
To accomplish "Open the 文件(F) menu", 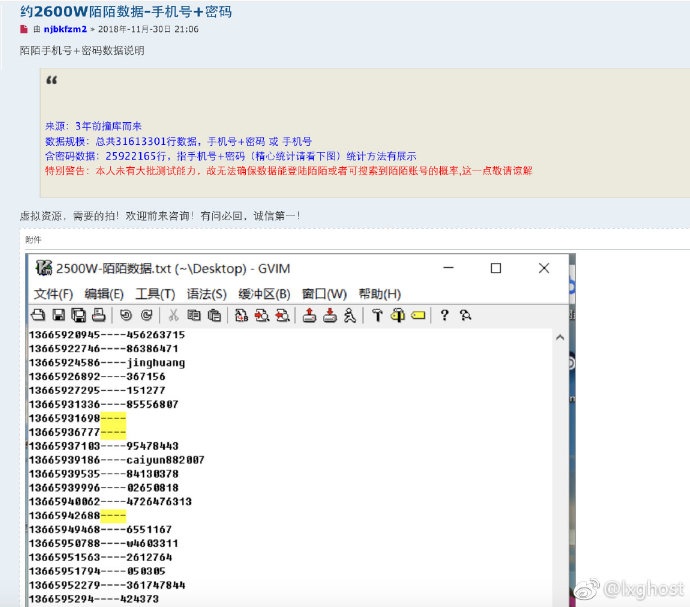I will click(x=53, y=294).
